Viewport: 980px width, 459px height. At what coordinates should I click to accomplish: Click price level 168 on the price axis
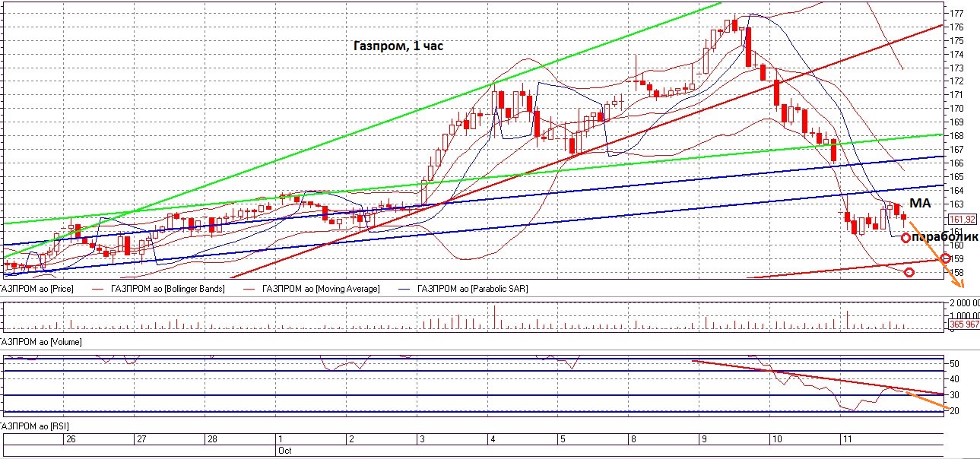click(957, 136)
